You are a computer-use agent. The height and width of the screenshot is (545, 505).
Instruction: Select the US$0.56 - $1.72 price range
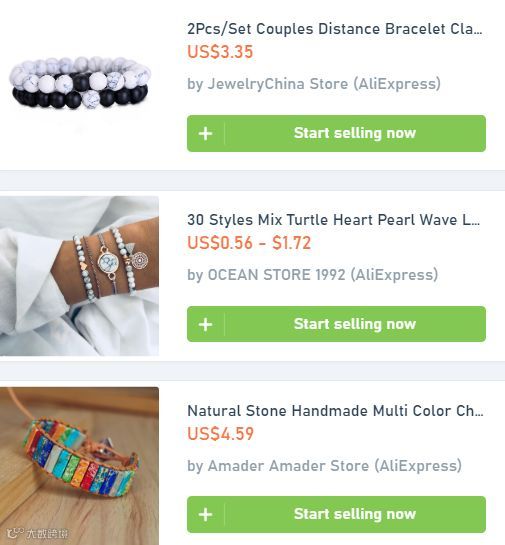[x=249, y=243]
